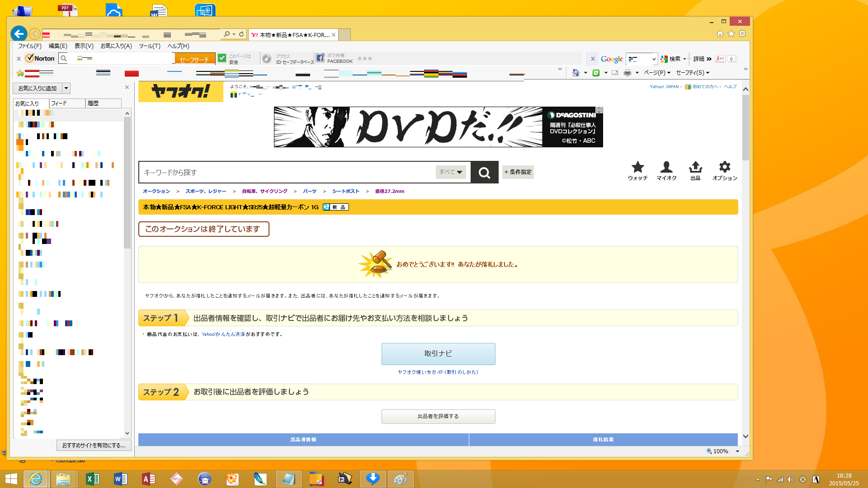The image size is (868, 488).
Task: Open the お気に入り(A) menu
Action: pyautogui.click(x=116, y=46)
